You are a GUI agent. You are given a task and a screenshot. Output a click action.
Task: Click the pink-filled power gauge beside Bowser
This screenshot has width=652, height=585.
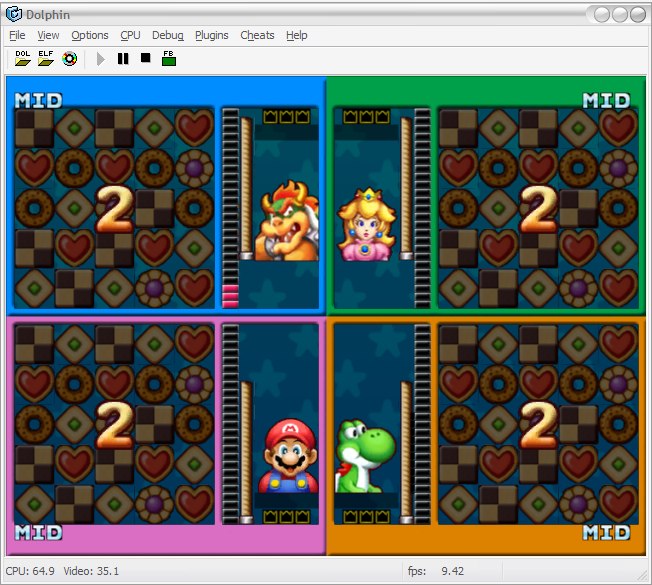pos(230,208)
